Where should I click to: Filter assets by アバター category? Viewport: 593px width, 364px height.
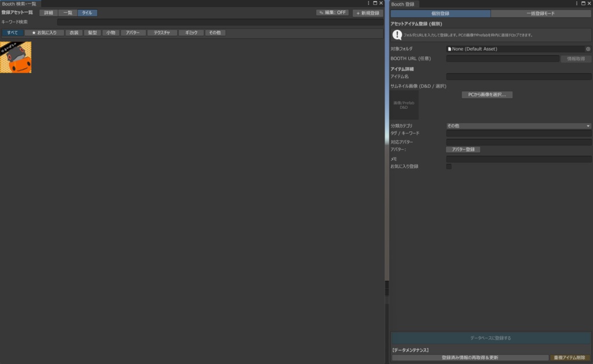tap(133, 33)
